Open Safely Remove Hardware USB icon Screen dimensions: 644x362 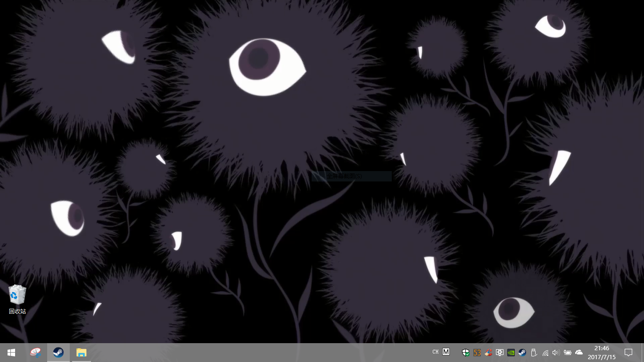(534, 352)
